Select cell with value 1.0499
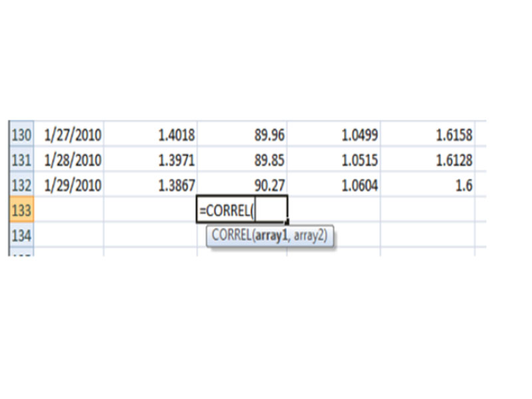Viewport: 532px width, 399px height. click(x=334, y=134)
